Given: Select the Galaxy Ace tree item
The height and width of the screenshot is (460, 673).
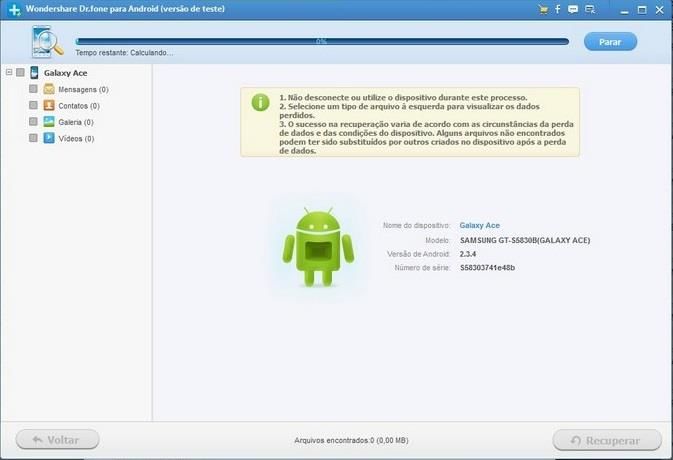Looking at the screenshot, I should [65, 73].
